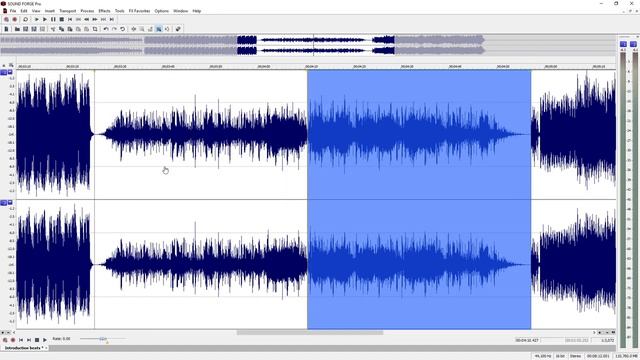Click the Open folder icon

click(17, 29)
